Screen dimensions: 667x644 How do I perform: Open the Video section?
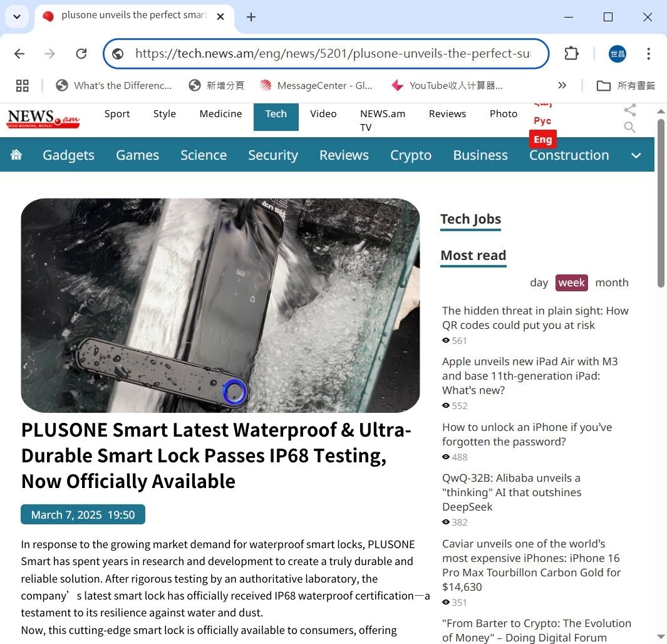[x=323, y=114]
